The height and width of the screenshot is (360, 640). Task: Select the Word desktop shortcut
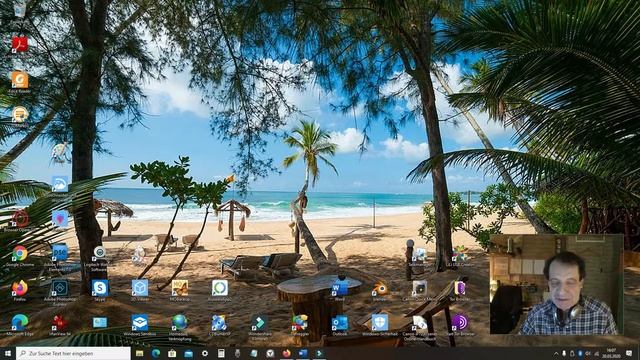point(340,290)
